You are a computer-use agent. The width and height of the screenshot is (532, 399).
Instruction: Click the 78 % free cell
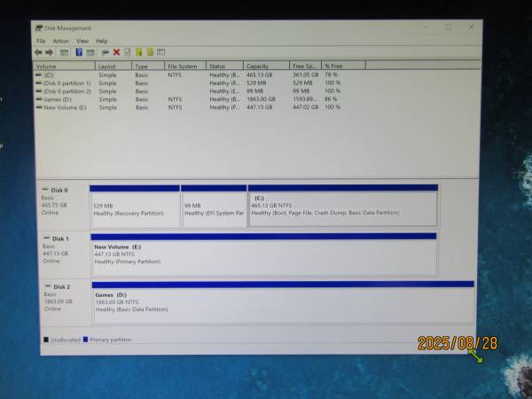click(x=331, y=74)
